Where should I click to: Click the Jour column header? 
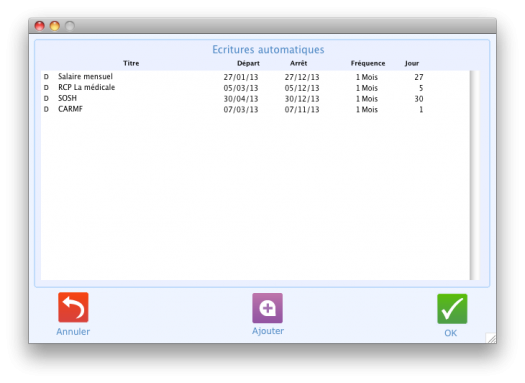(411, 63)
